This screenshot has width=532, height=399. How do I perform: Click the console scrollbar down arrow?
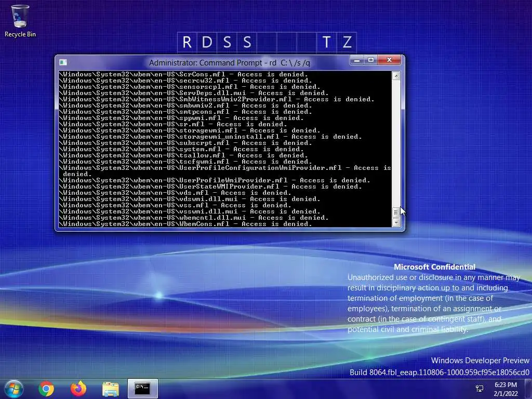pos(396,222)
